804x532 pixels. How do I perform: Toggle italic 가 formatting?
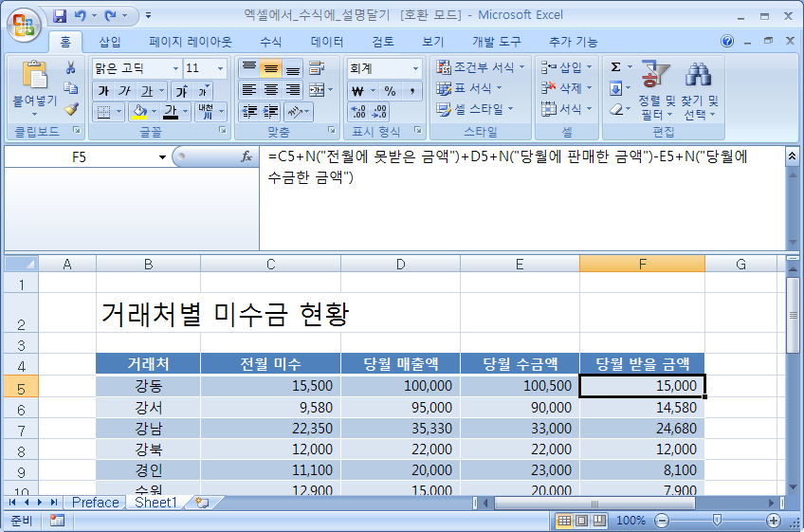(124, 91)
